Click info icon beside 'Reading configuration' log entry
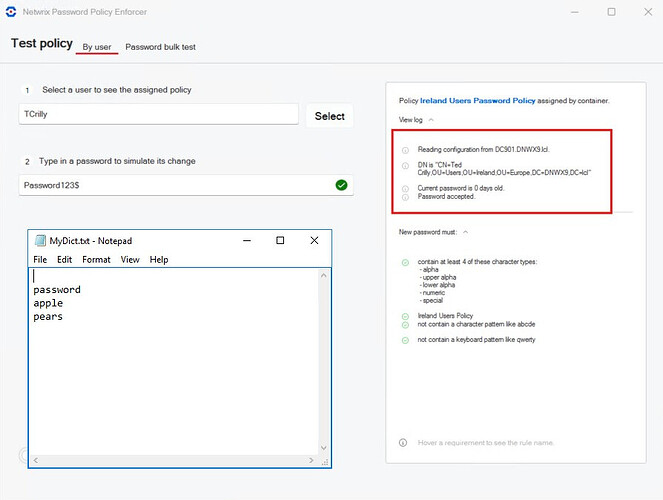The height and width of the screenshot is (500, 663). click(x=405, y=149)
